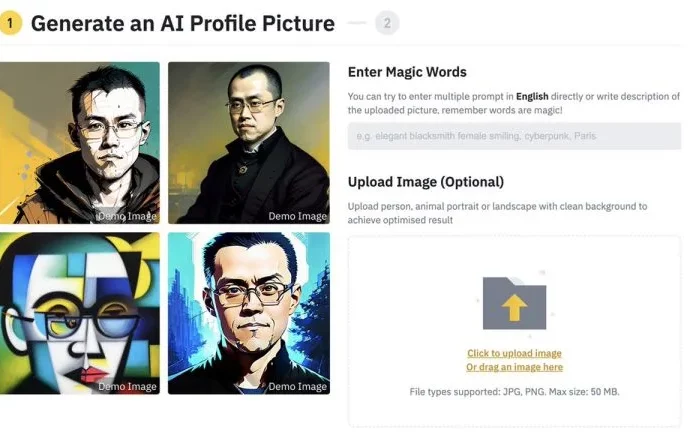Select the cubist abstract face demo image

pos(80,313)
